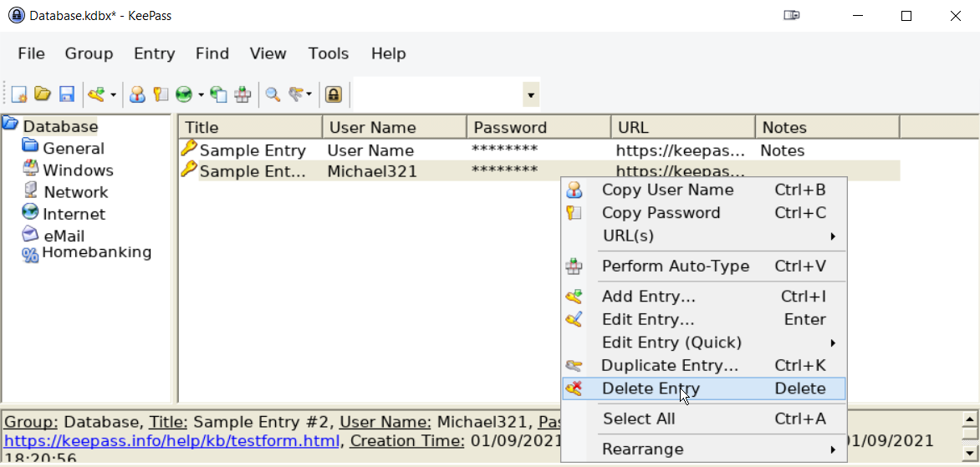
Task: Select the Database root group
Action: click(x=60, y=126)
